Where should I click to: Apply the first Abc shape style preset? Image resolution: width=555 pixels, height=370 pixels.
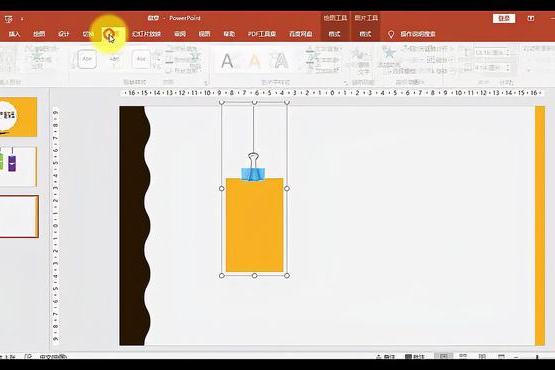87,59
